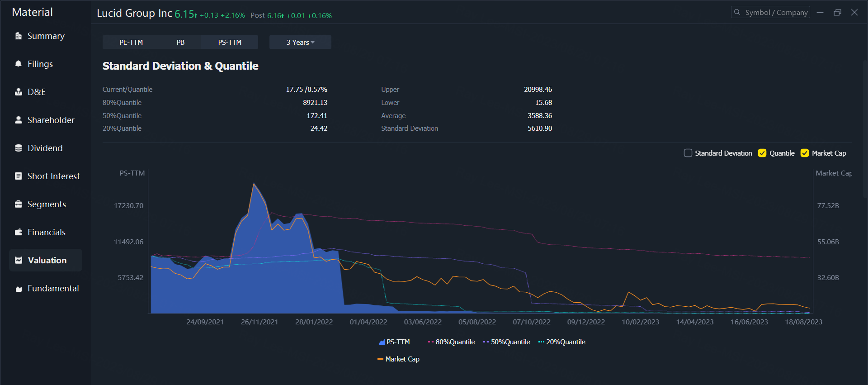Click the Symbol / Company search field
This screenshot has height=385, width=868.
click(770, 12)
